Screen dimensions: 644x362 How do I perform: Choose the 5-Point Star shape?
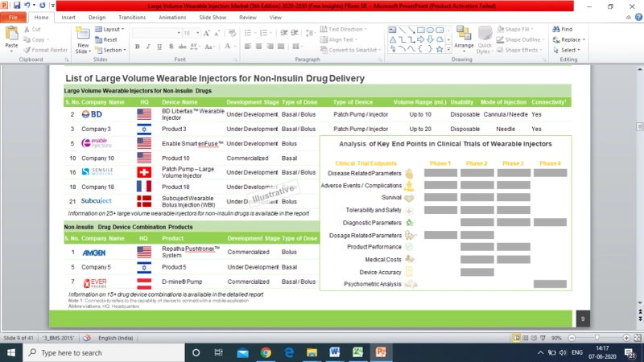[440, 49]
